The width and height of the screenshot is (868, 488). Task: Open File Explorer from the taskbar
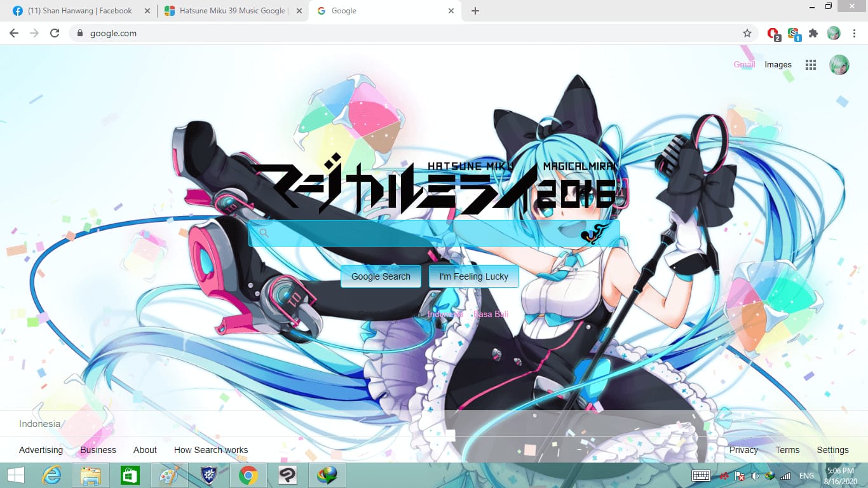coord(91,475)
